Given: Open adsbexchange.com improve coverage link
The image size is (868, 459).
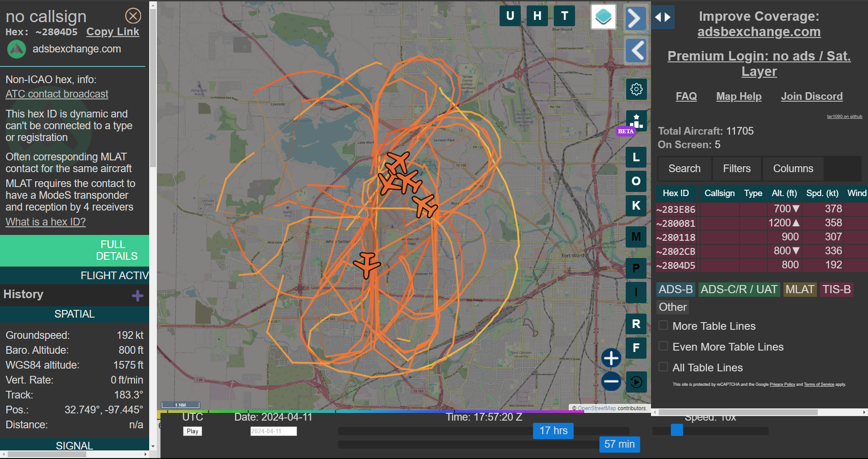Looking at the screenshot, I should pyautogui.click(x=759, y=32).
